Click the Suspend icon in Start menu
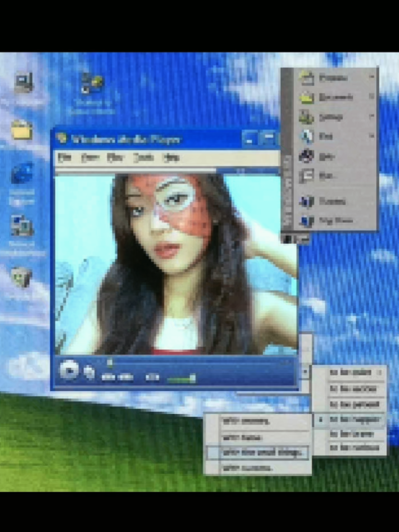 (x=307, y=201)
